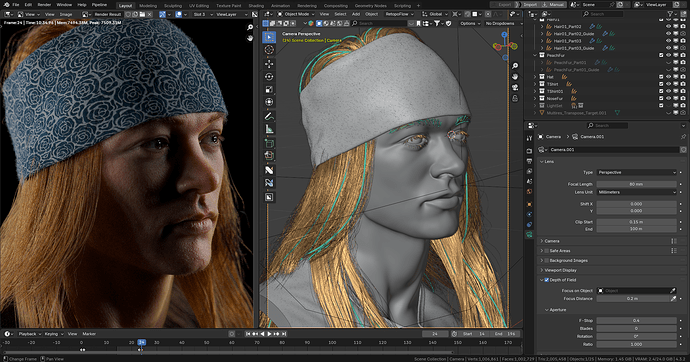Screen dimensions: 690x362
Task: Toggle render camera icon for TShirt
Action: (x=683, y=84)
